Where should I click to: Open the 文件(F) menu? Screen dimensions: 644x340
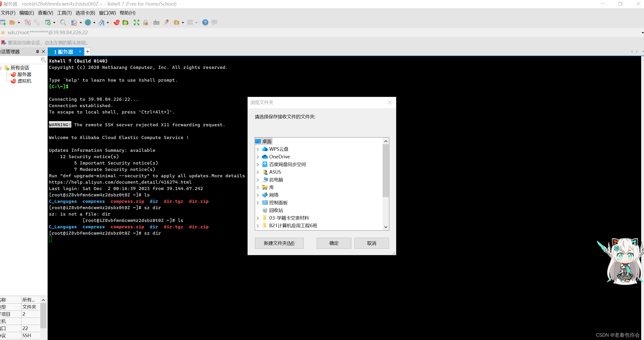pyautogui.click(x=8, y=13)
